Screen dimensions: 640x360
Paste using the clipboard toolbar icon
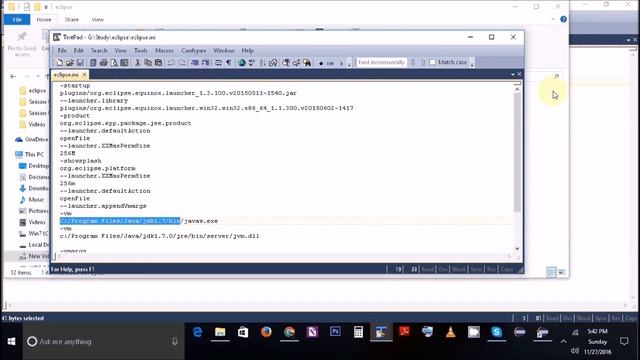click(158, 62)
